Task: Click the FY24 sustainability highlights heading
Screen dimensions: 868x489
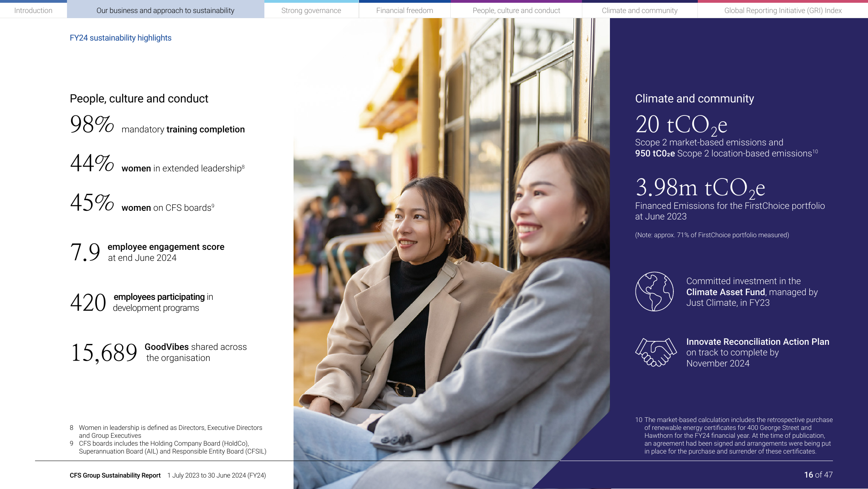Action: pos(121,38)
